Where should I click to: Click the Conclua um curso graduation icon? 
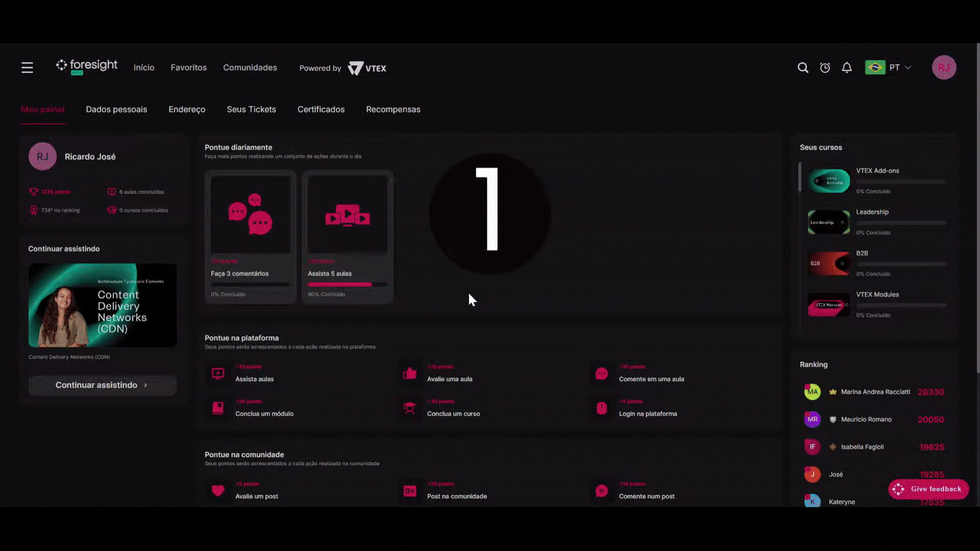410,408
